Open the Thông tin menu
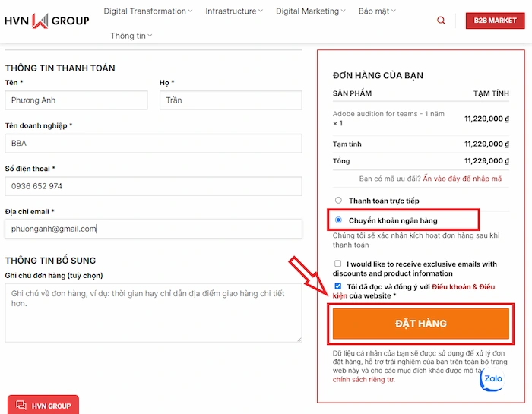Image resolution: width=532 pixels, height=414 pixels. pos(131,36)
